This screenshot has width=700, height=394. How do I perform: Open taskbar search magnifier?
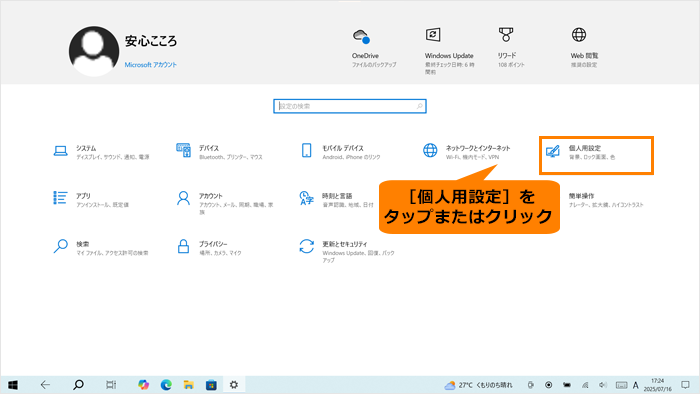[78, 385]
